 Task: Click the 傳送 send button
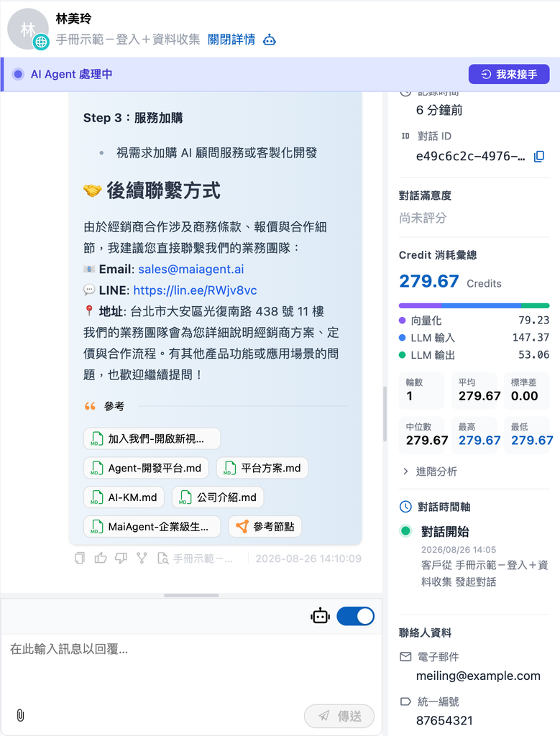[x=339, y=716]
